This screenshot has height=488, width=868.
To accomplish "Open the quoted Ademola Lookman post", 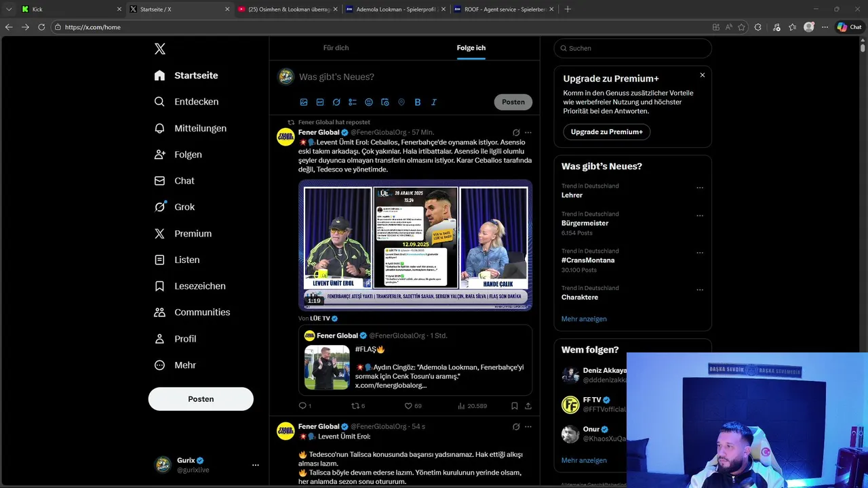I will point(415,361).
